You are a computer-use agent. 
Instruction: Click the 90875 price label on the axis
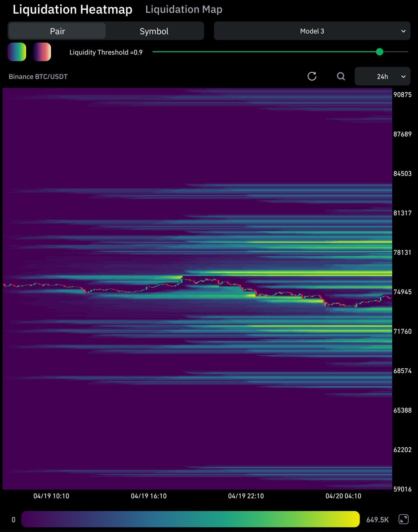click(402, 95)
